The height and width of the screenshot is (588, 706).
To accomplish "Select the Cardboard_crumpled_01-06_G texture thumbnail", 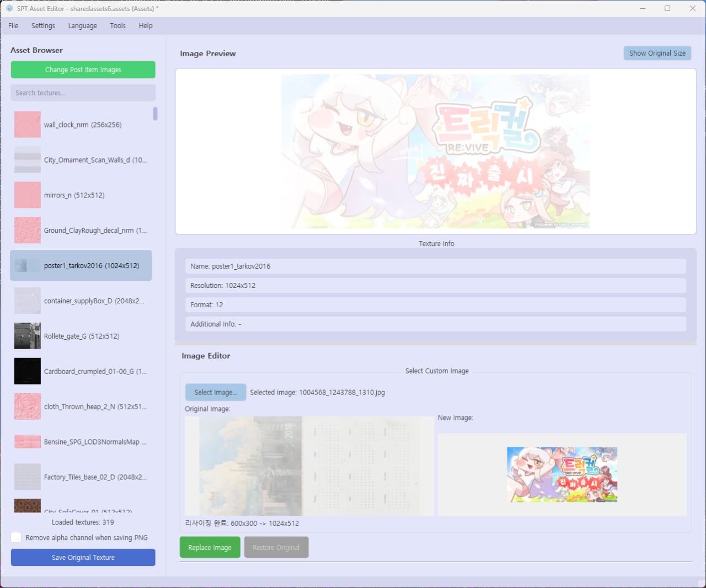I will click(28, 371).
